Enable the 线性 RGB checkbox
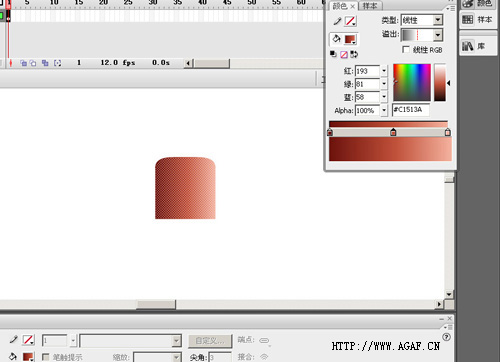 pos(406,50)
